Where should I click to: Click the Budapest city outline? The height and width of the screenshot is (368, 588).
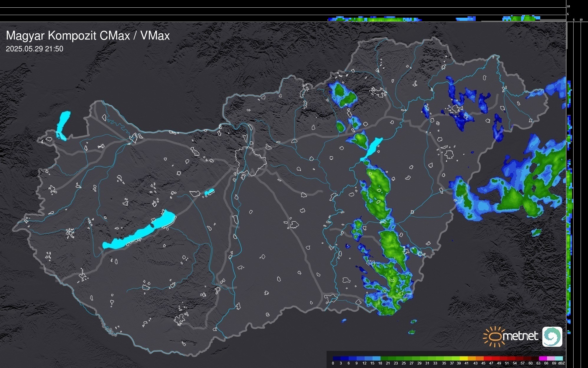[251, 161]
